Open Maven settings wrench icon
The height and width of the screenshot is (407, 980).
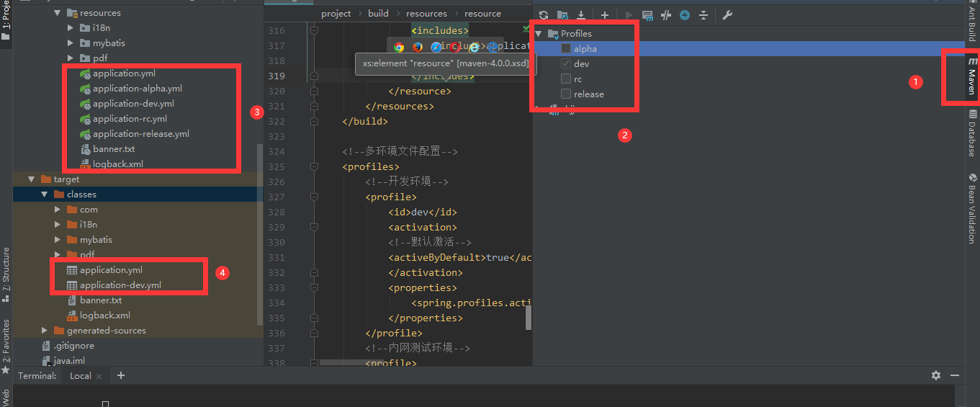(x=727, y=15)
